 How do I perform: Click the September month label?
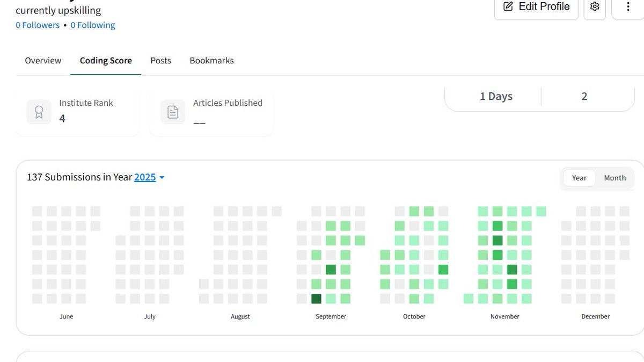[x=331, y=316]
